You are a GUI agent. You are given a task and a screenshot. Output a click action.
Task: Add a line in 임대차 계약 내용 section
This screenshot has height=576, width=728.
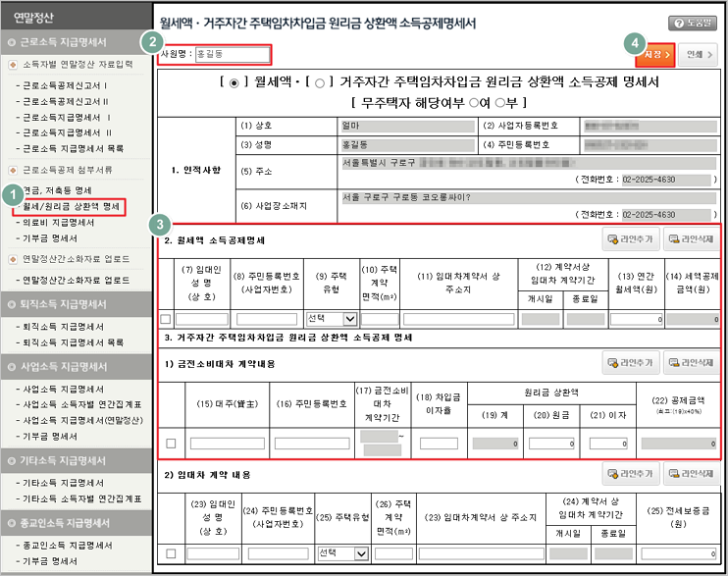[x=631, y=473]
